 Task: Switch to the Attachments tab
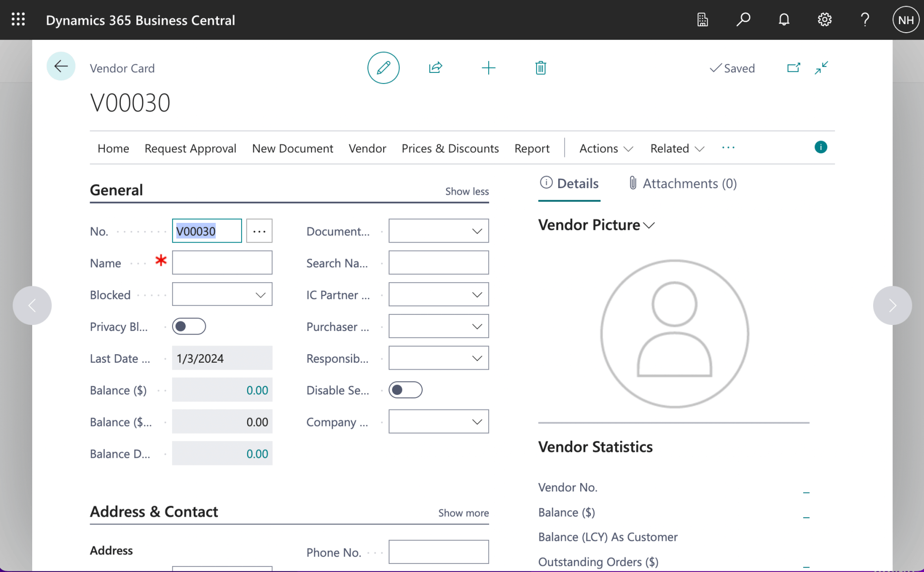(x=682, y=184)
